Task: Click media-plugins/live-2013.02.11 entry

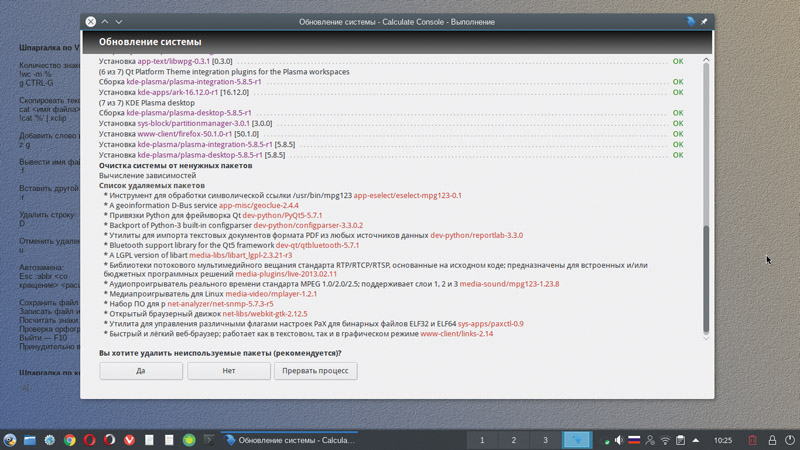Action: pyautogui.click(x=286, y=274)
